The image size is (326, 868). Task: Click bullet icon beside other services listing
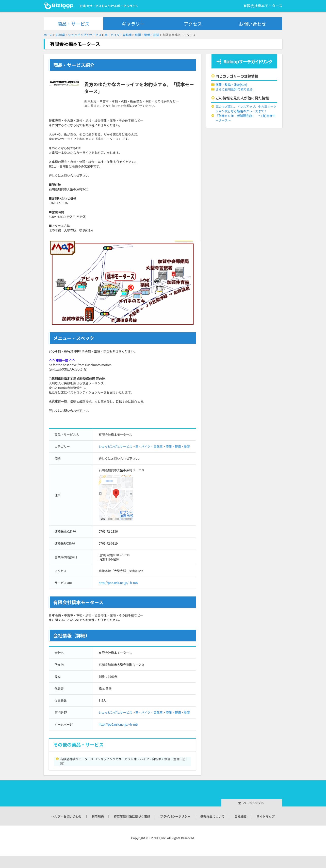click(57, 759)
